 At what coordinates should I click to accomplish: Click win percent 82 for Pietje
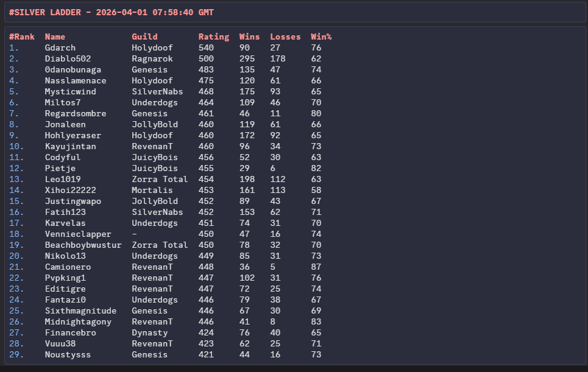316,168
